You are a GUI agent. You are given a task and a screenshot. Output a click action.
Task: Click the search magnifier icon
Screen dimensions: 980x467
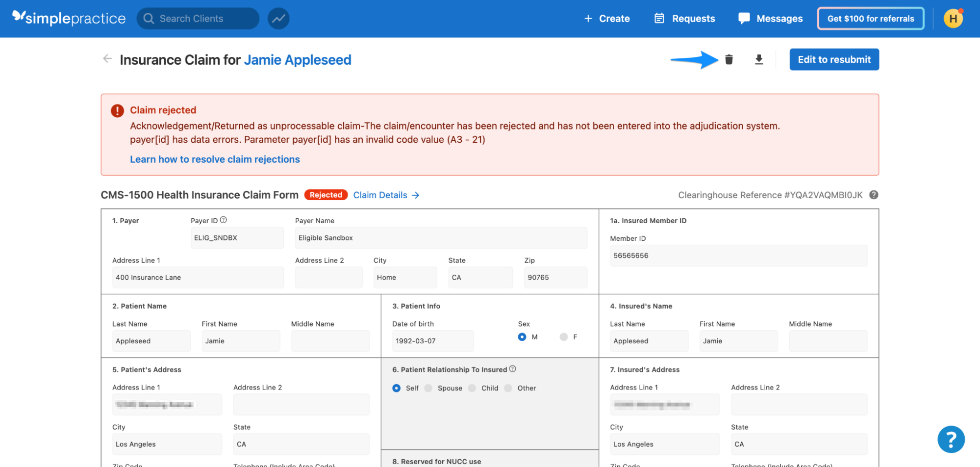coord(149,19)
